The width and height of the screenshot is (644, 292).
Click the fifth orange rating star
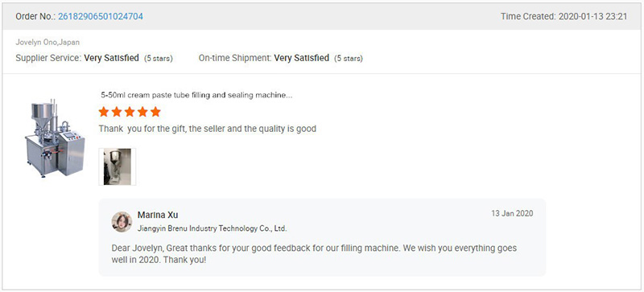(155, 112)
